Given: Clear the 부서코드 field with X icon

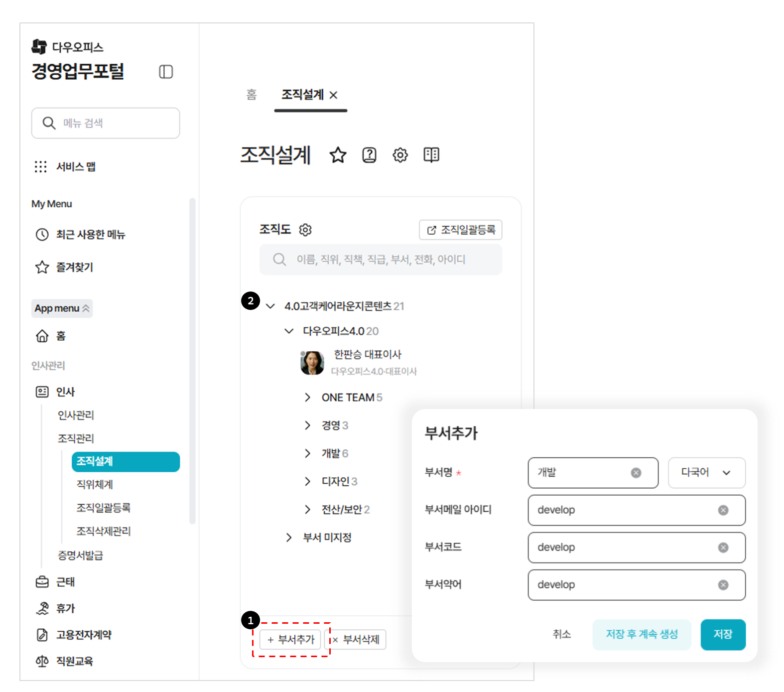Looking at the screenshot, I should click(723, 548).
